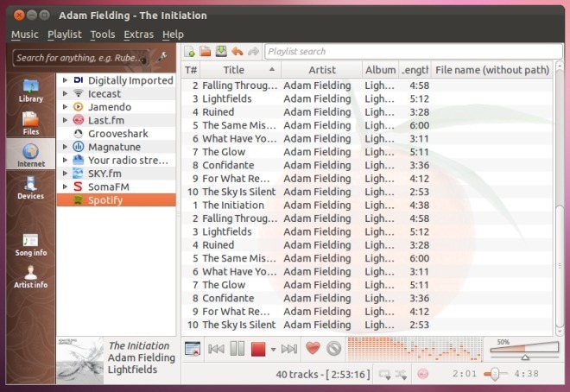
Task: Pause the current playback
Action: [x=237, y=349]
